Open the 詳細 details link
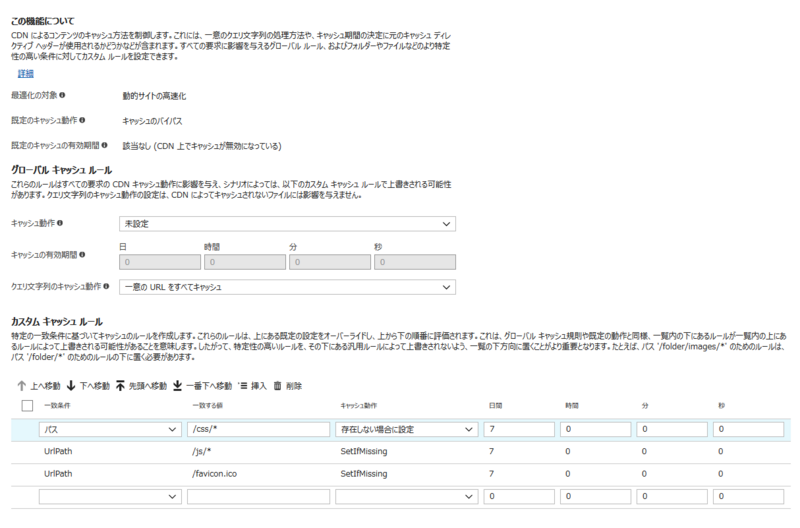Image resolution: width=800 pixels, height=528 pixels. point(26,74)
